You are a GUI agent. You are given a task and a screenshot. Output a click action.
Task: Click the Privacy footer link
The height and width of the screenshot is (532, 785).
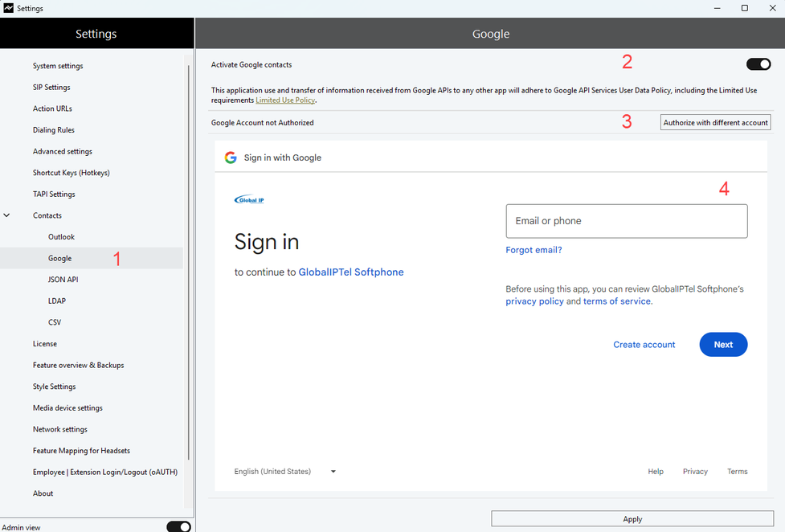[x=695, y=472]
